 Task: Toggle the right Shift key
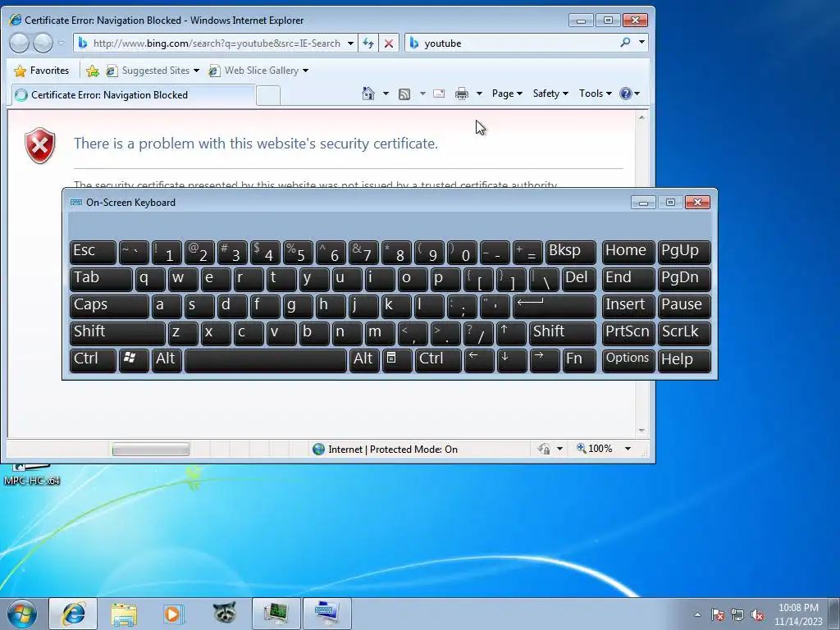563,333
